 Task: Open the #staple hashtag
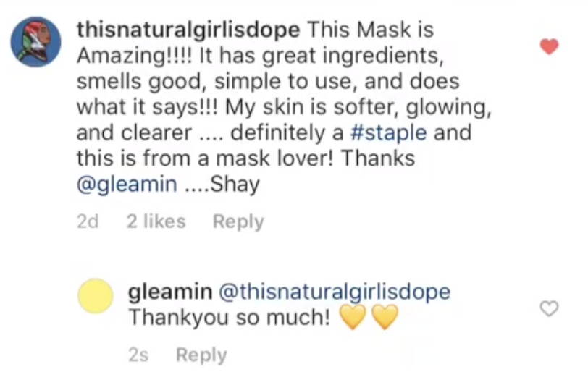point(388,132)
